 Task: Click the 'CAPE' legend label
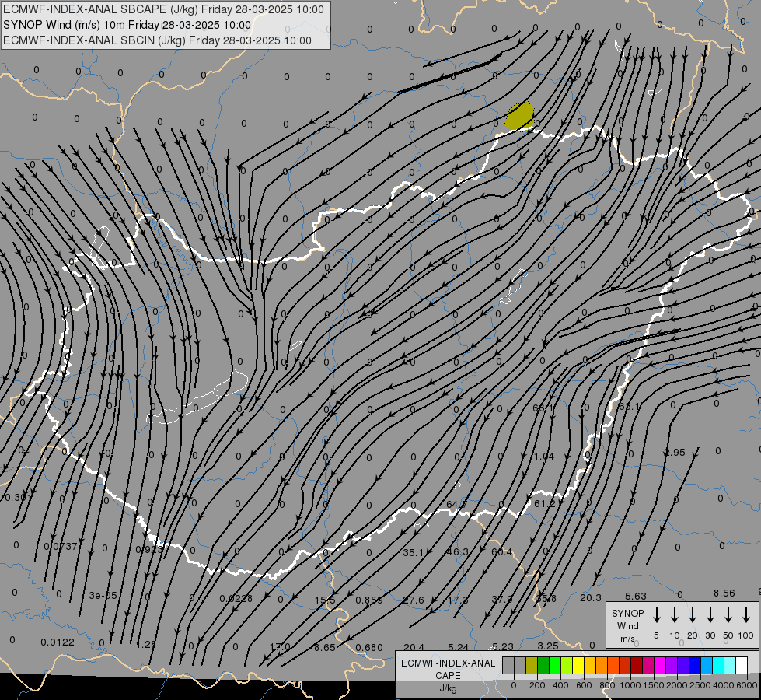[448, 676]
